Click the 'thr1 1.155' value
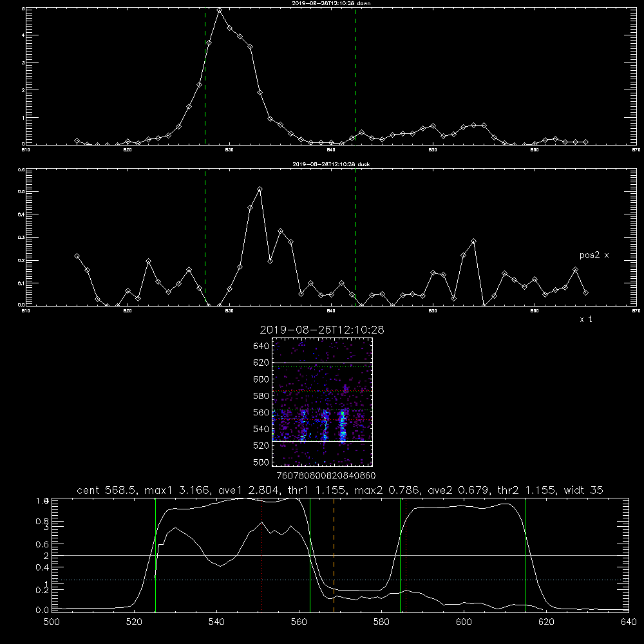 (319, 490)
